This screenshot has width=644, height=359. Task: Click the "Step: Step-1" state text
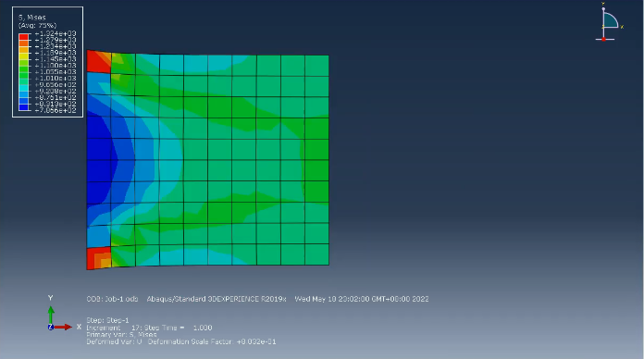point(107,320)
